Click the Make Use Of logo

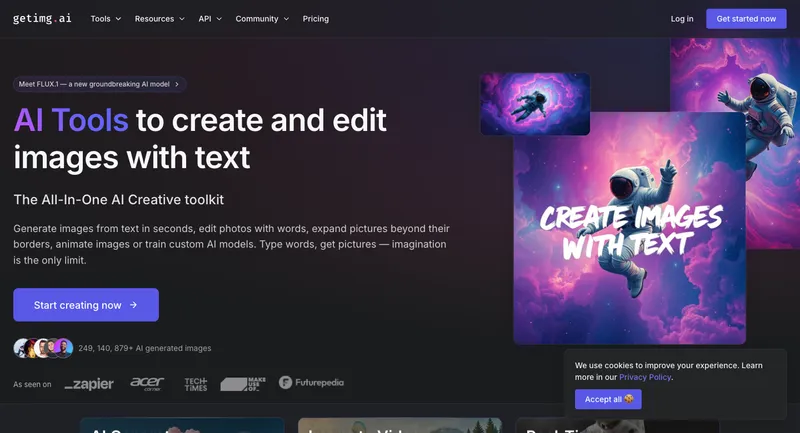244,383
